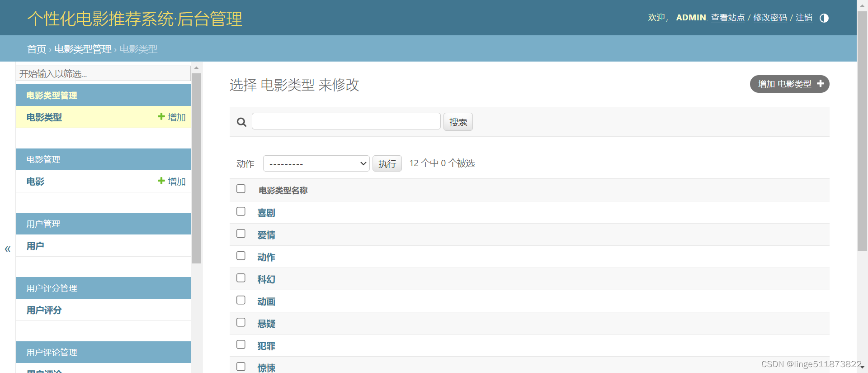Select 电影 in the sidebar
868x373 pixels.
(x=35, y=182)
